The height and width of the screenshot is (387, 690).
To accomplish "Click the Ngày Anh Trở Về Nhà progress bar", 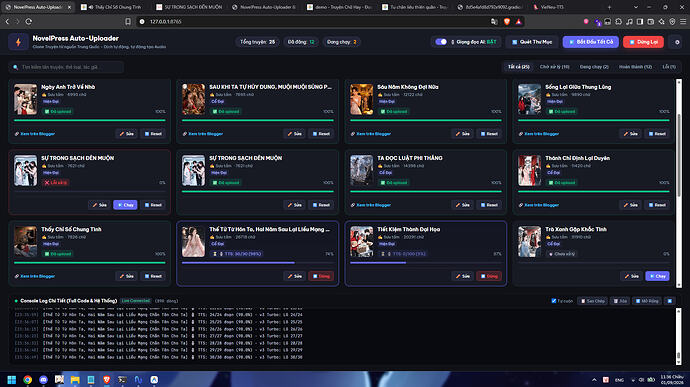I will coord(90,120).
